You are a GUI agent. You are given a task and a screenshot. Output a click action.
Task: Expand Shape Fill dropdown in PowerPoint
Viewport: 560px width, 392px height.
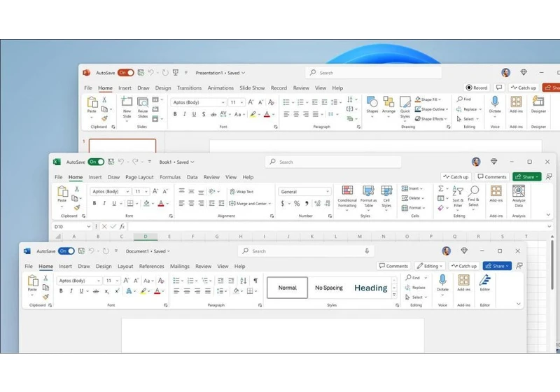point(440,99)
